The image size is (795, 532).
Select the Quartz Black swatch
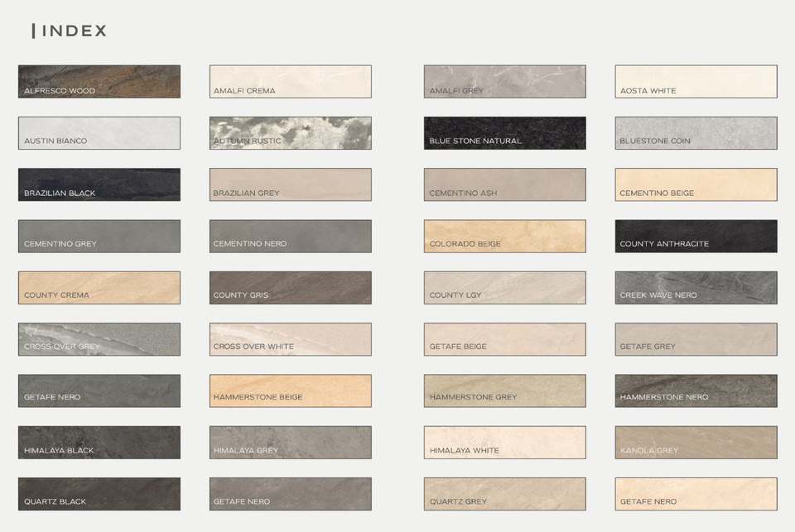tap(99, 494)
